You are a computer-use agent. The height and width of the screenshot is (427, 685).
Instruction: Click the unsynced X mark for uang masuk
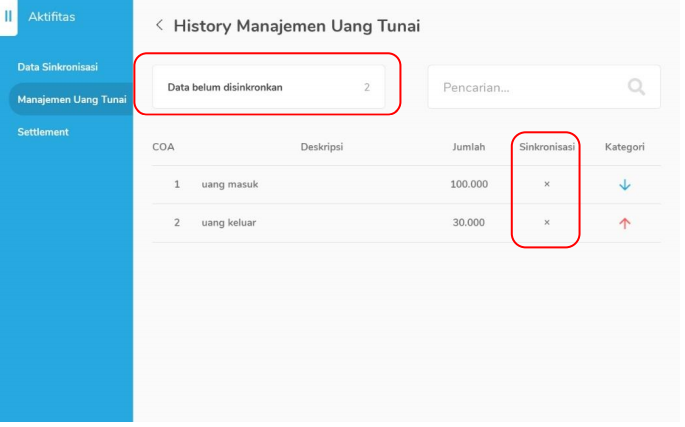[546, 185]
